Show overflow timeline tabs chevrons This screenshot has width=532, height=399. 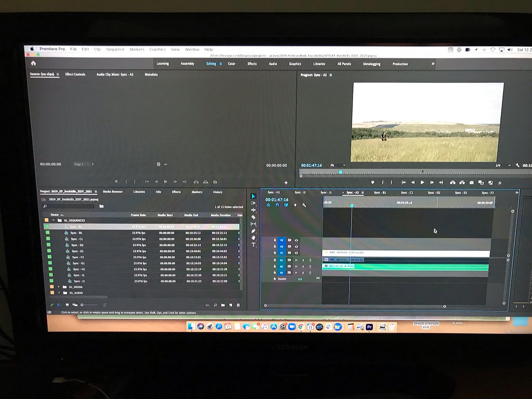click(x=517, y=192)
